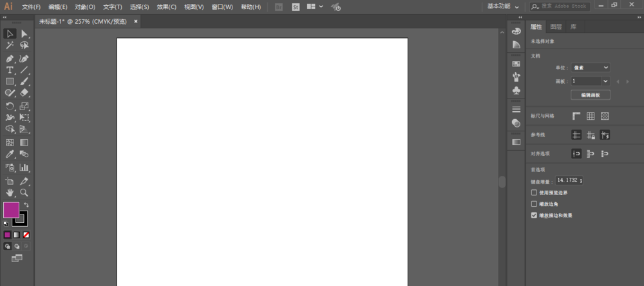This screenshot has width=644, height=286.
Task: Uncheck the 缩放描边和效果 checkbox
Action: pyautogui.click(x=534, y=215)
